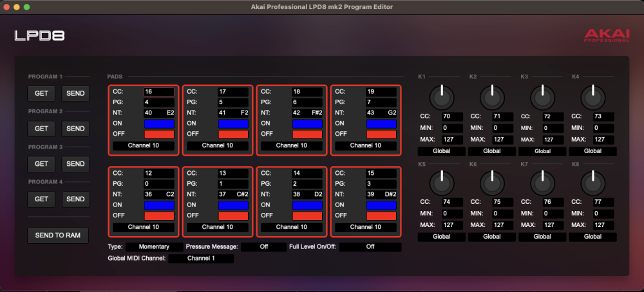Open ON color swatch of F2 pad
This screenshot has width=644, height=292.
233,123
